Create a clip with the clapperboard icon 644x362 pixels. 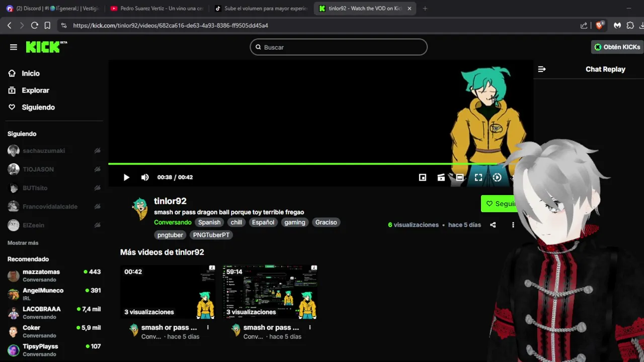coord(441,177)
